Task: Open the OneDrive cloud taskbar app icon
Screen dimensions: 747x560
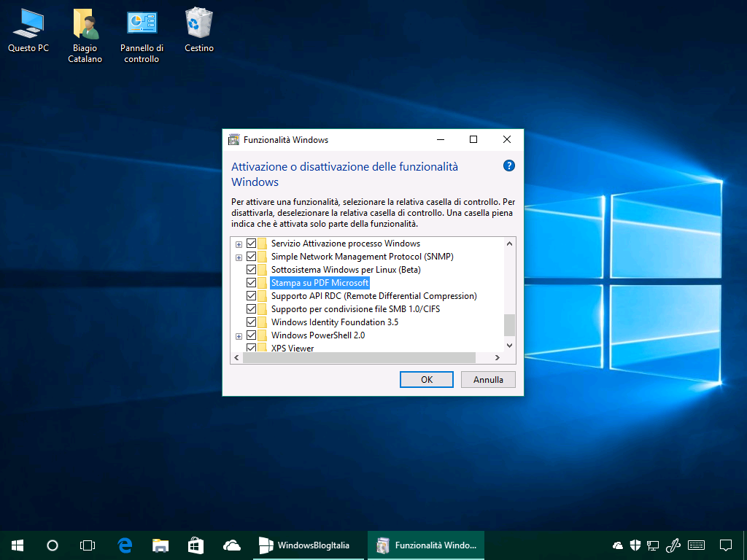Action: point(231,545)
